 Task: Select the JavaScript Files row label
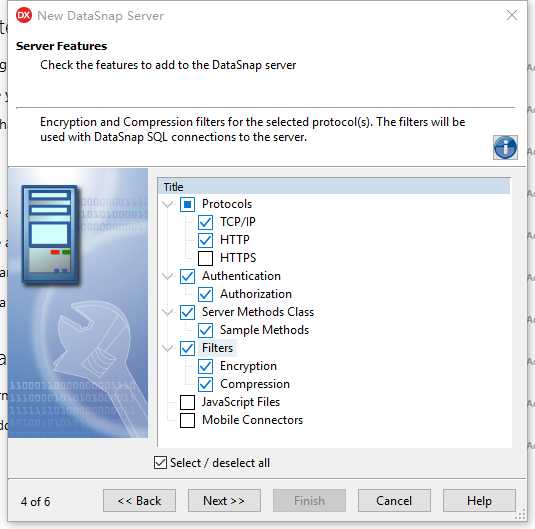tap(241, 402)
